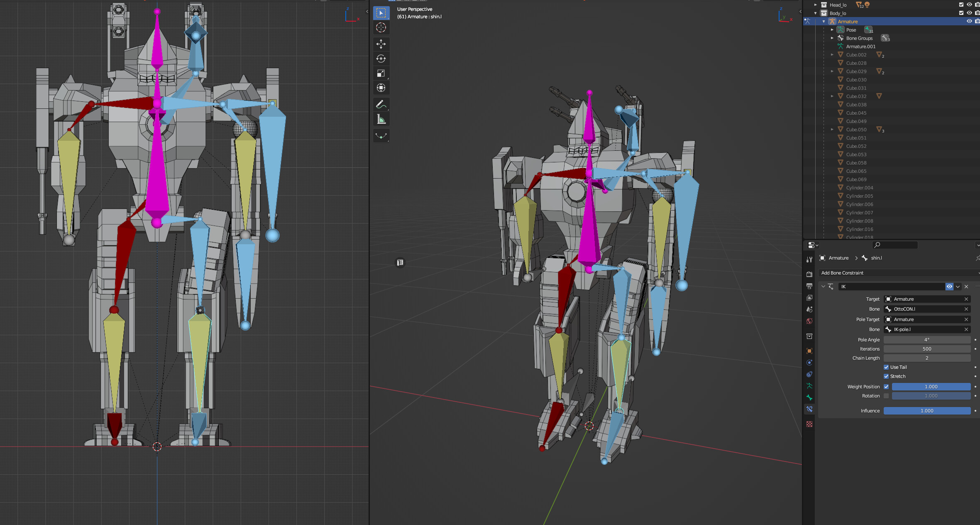Open the Output properties tab
The width and height of the screenshot is (980, 525).
coord(809,286)
